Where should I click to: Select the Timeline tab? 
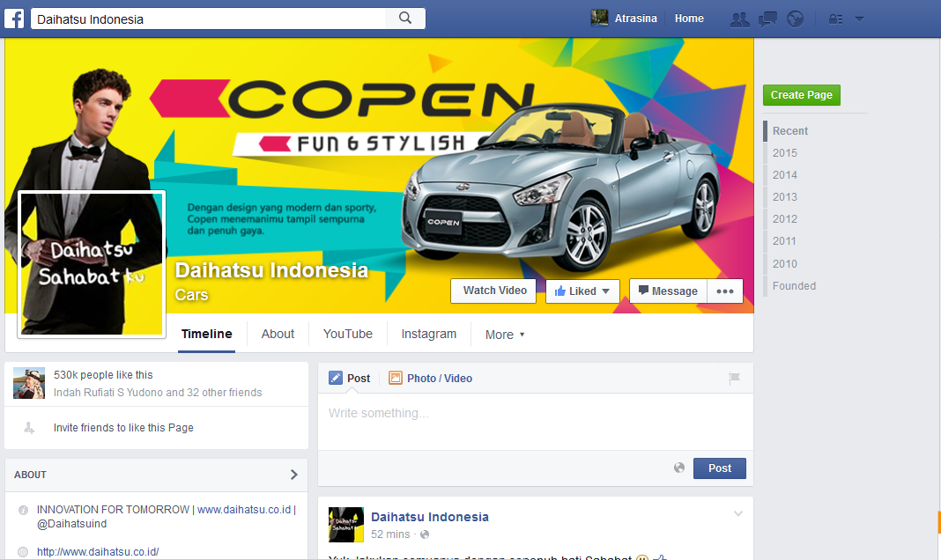[x=206, y=334]
